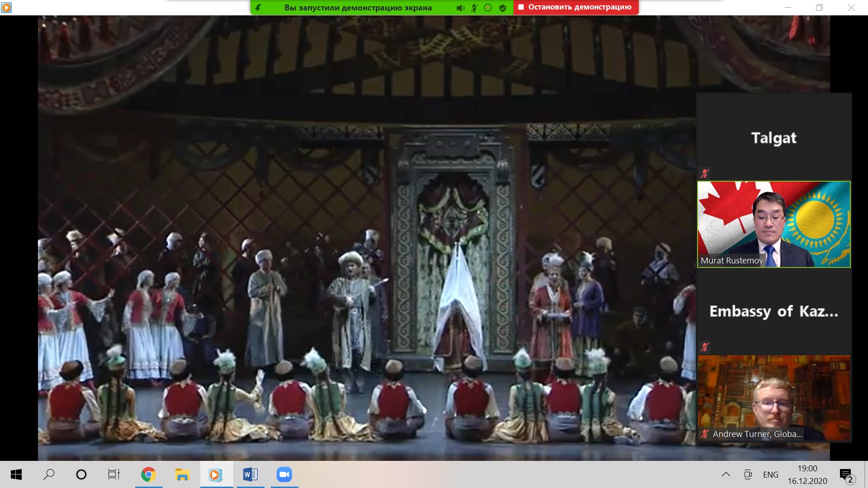The width and height of the screenshot is (868, 488).
Task: Click muted mic icon on Talgat tile
Action: tap(704, 173)
